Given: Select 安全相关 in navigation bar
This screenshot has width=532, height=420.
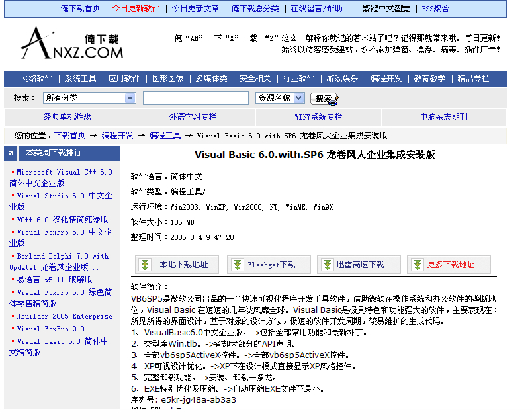Looking at the screenshot, I should click(x=255, y=79).
